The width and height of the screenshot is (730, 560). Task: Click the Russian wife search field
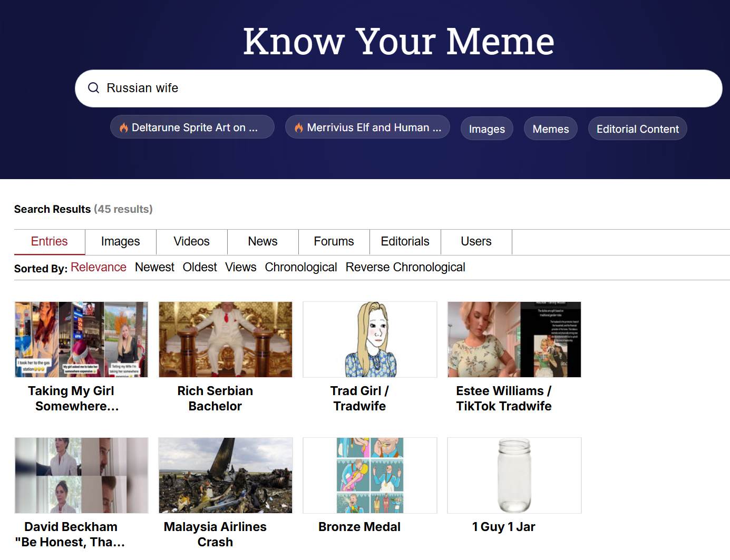point(398,89)
